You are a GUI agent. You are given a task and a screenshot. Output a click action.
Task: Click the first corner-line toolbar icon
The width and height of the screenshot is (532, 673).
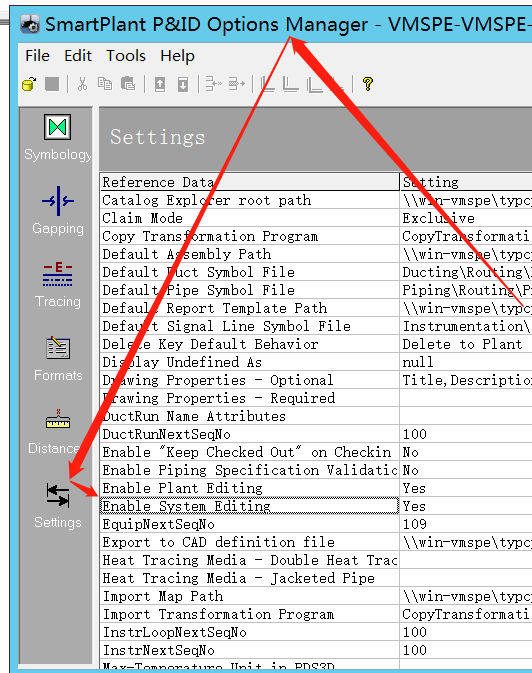268,84
